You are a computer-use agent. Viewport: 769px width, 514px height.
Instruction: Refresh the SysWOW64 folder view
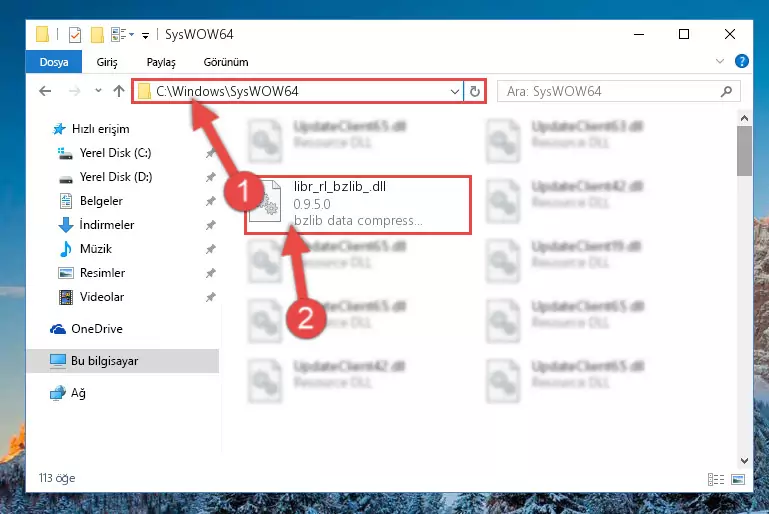475,91
